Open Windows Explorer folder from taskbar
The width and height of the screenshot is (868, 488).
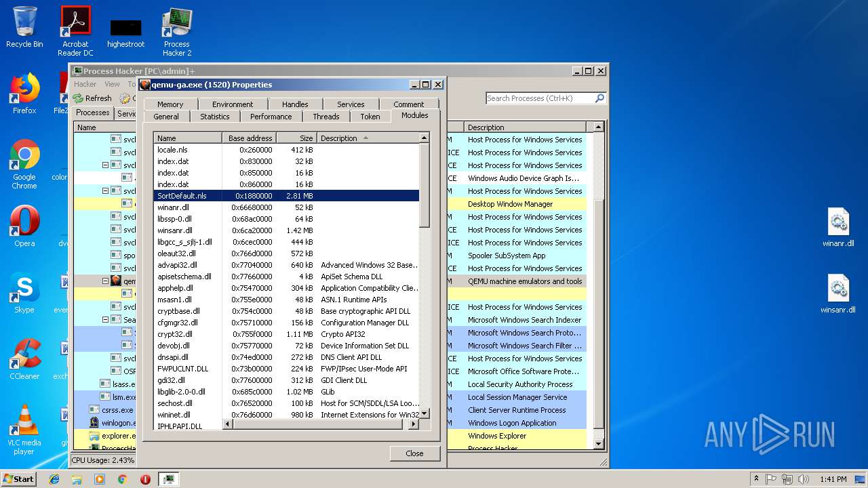[x=77, y=479]
